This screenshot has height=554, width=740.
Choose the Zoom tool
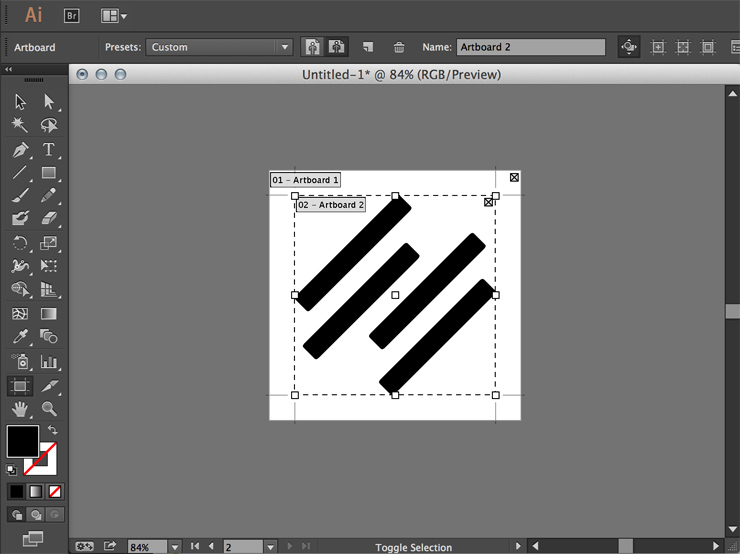tap(49, 409)
